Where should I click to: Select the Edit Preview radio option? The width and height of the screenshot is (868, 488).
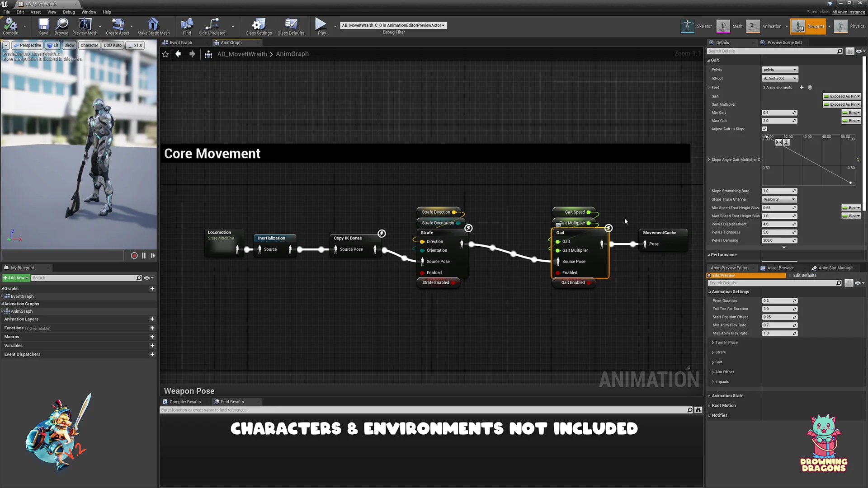point(709,276)
